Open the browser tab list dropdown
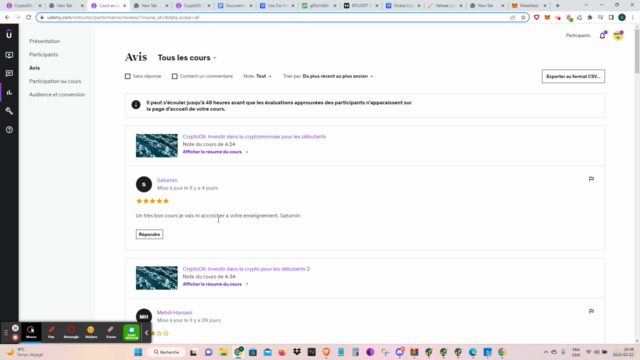The image size is (640, 360). point(586,5)
